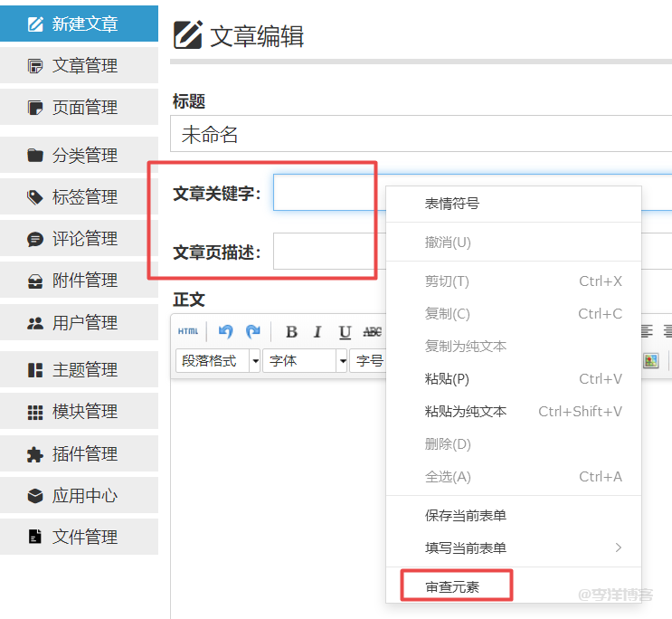Click the redo arrow in editor toolbar
The height and width of the screenshot is (619, 672).
253,331
